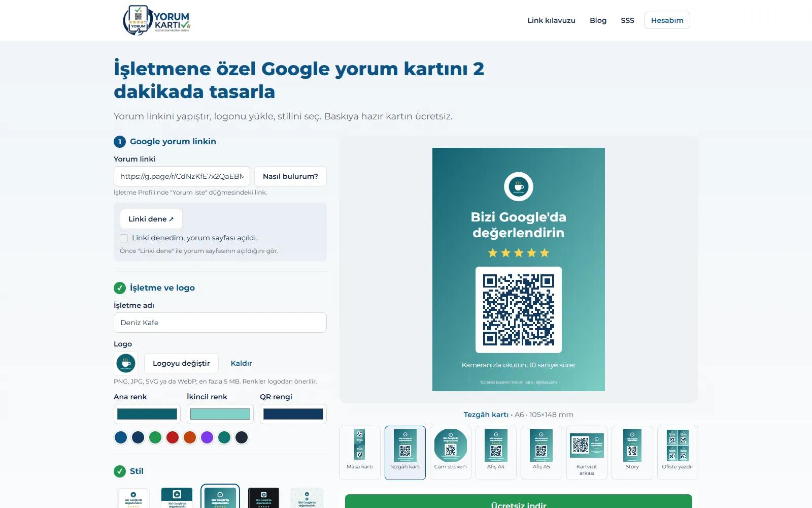
Task: Pick the teal preset color dot
Action: point(224,437)
